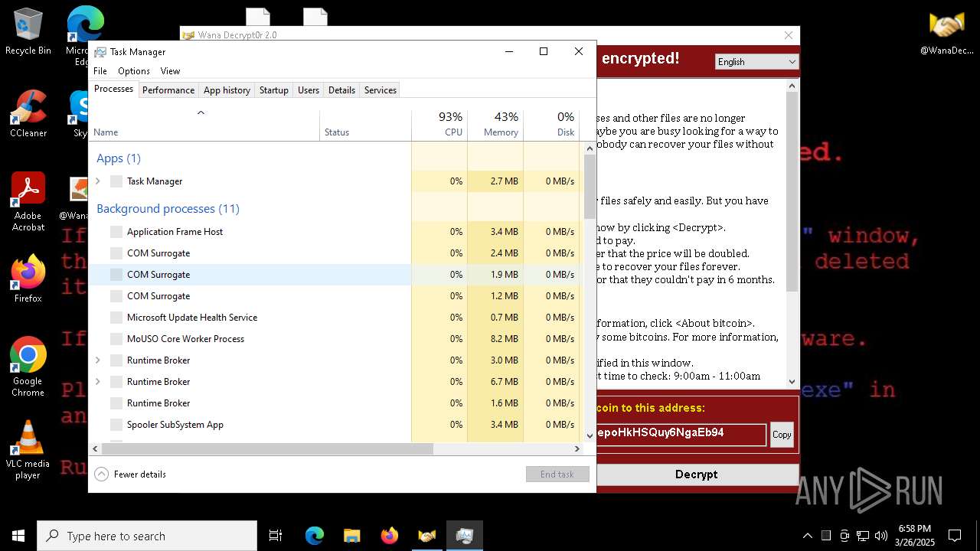The image size is (980, 551).
Task: Click Fewer details arrow icon
Action: (x=101, y=474)
